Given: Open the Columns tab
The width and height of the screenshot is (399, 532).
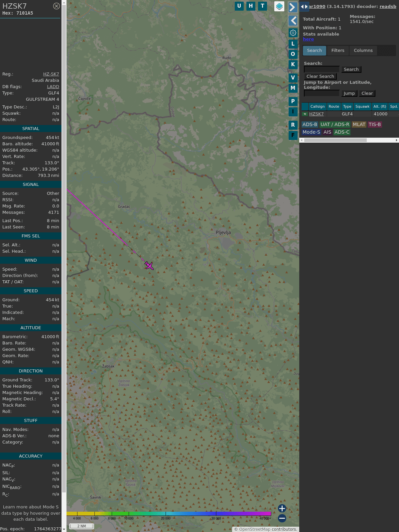Looking at the screenshot, I should pyautogui.click(x=363, y=51).
